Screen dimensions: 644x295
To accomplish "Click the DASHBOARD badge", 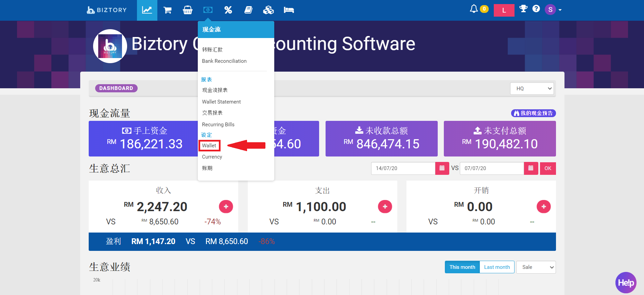I will [116, 88].
